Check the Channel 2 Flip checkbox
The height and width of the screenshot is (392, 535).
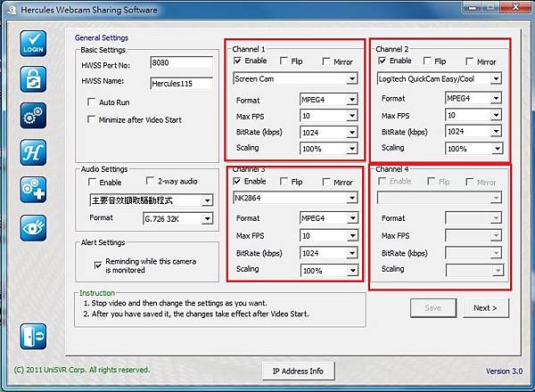point(427,61)
